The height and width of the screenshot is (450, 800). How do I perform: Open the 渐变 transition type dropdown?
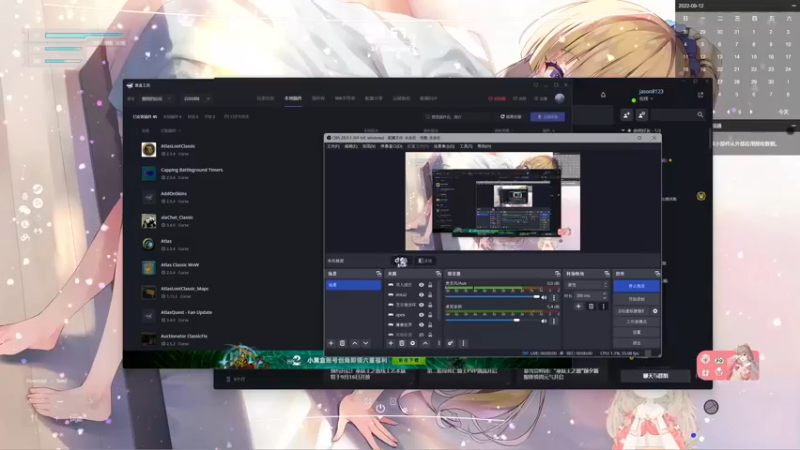coord(587,285)
